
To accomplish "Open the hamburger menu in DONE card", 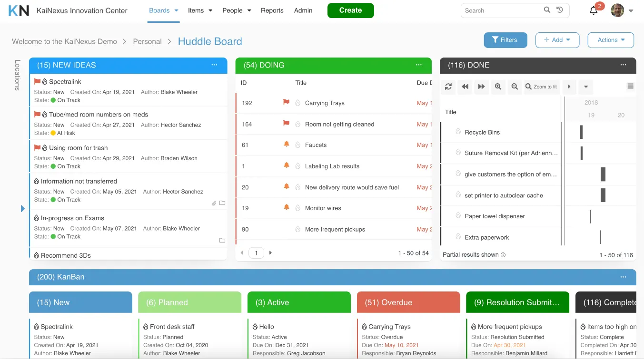I will (x=630, y=86).
